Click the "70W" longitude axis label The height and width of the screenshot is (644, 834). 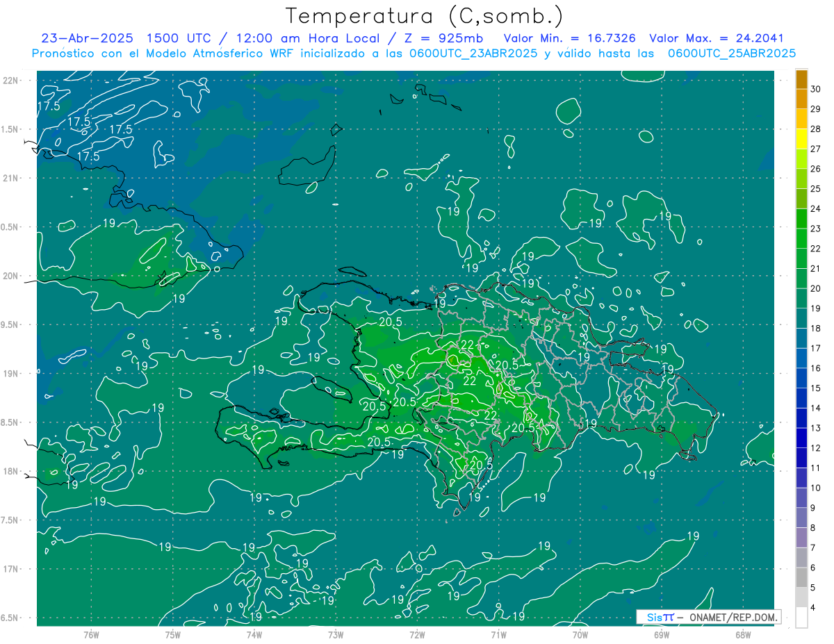click(x=580, y=635)
